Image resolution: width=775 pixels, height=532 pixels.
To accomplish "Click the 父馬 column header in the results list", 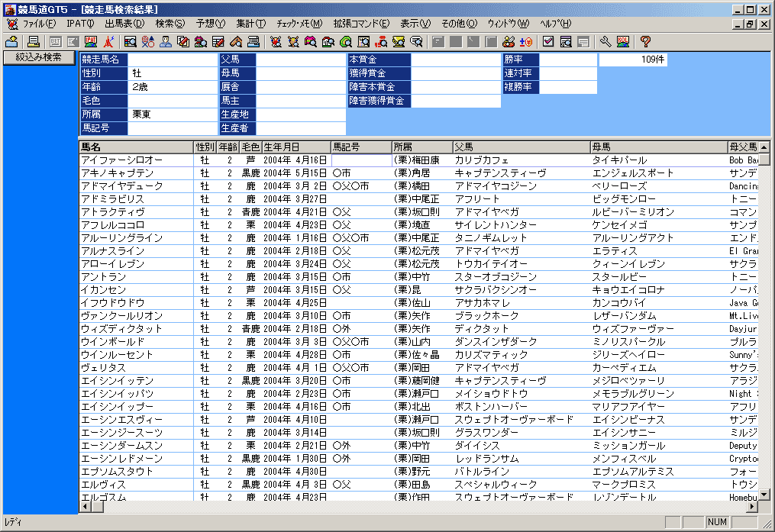I will [519, 147].
